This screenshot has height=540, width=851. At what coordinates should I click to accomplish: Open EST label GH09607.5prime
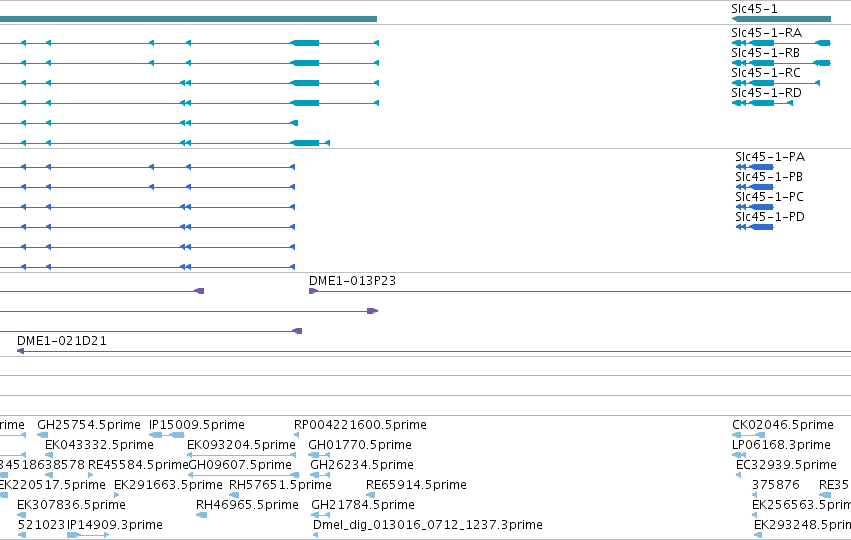pyautogui.click(x=240, y=465)
